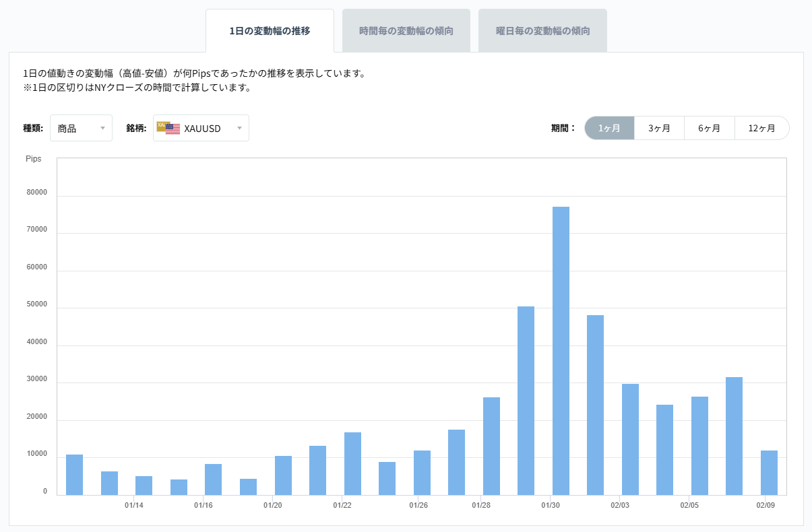
Task: Open the 銘柄 dropdown showing XAUUSD
Action: 201,127
